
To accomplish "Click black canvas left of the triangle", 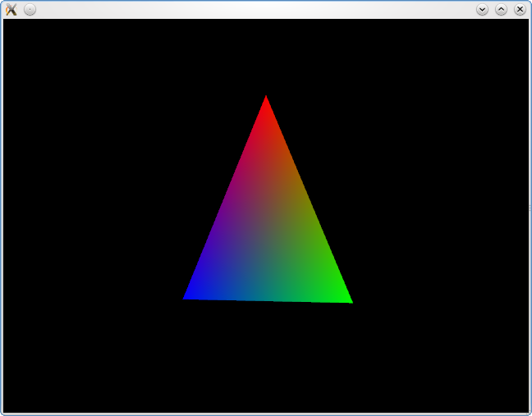I will point(90,213).
